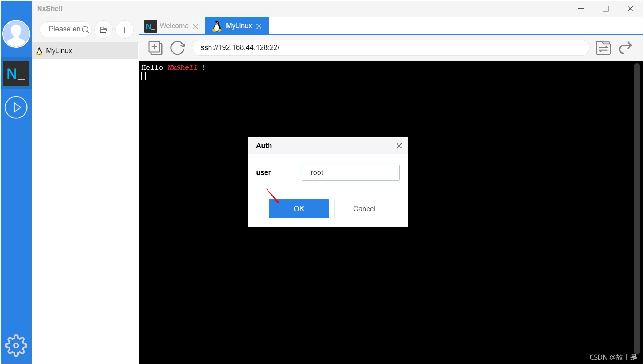The image size is (643, 364).
Task: Click the open folder button
Action: point(104,30)
